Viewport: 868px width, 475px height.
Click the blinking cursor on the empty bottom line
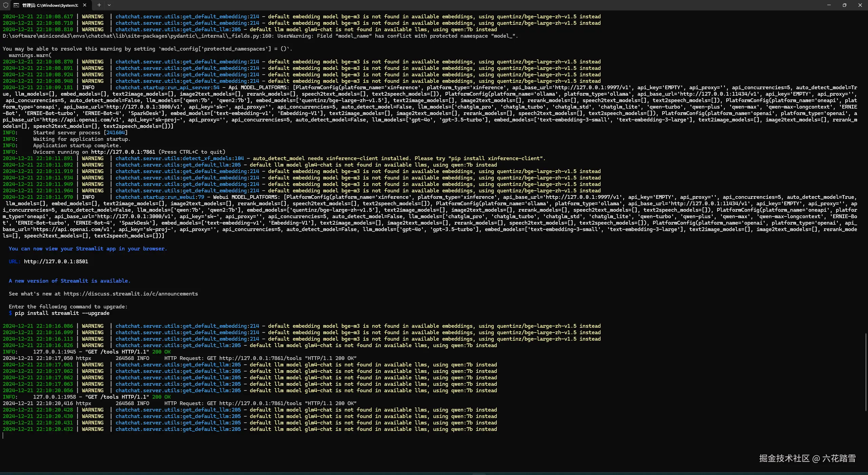tap(3, 436)
